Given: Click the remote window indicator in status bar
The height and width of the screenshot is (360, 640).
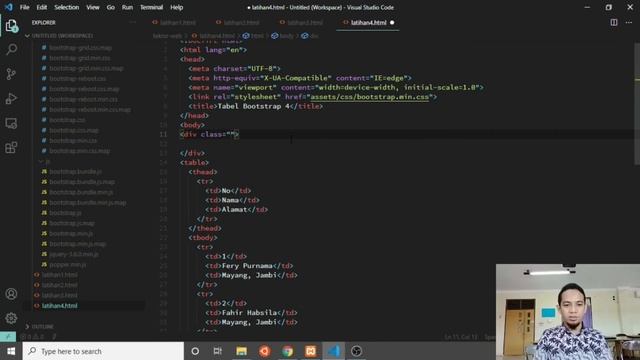Looking at the screenshot, I should pos(8,337).
